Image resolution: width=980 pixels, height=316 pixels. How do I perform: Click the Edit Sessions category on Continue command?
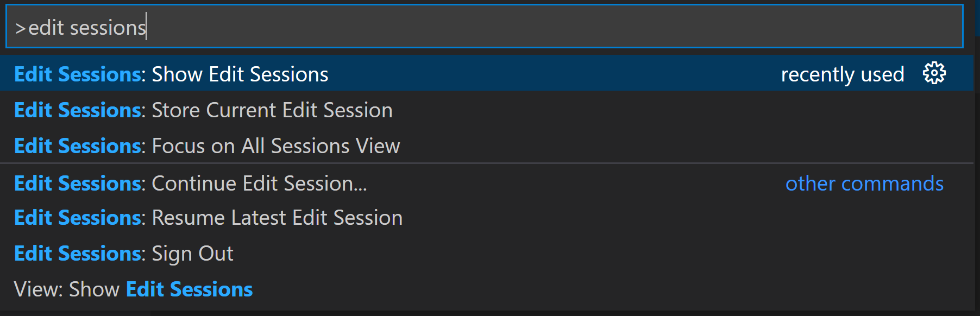tap(76, 184)
